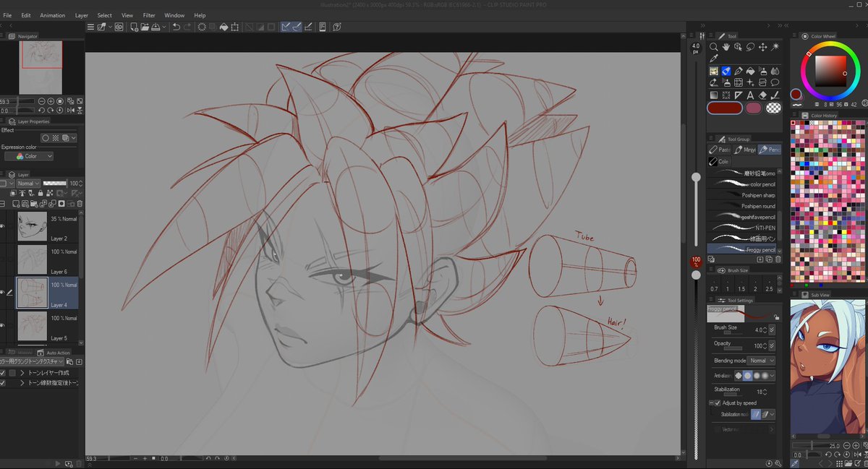Screen dimensions: 868x469
Task: Select the Poshipen sharp brush
Action: coord(741,195)
